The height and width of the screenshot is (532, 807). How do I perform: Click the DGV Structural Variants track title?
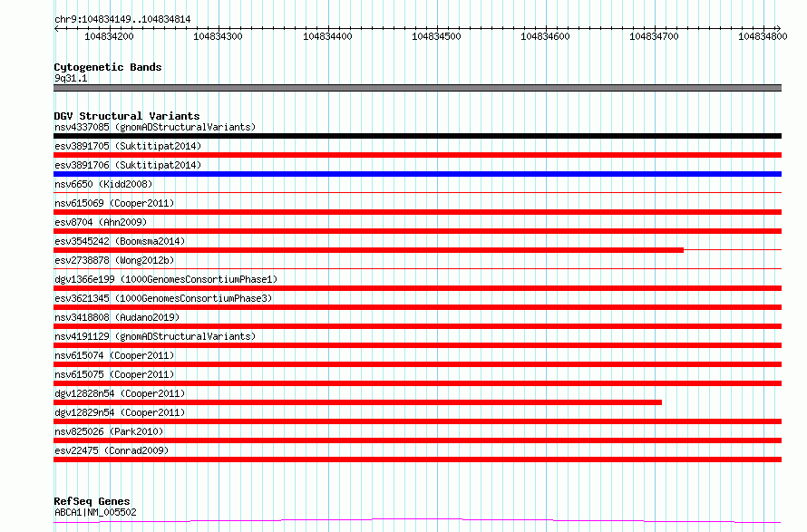tap(127, 116)
